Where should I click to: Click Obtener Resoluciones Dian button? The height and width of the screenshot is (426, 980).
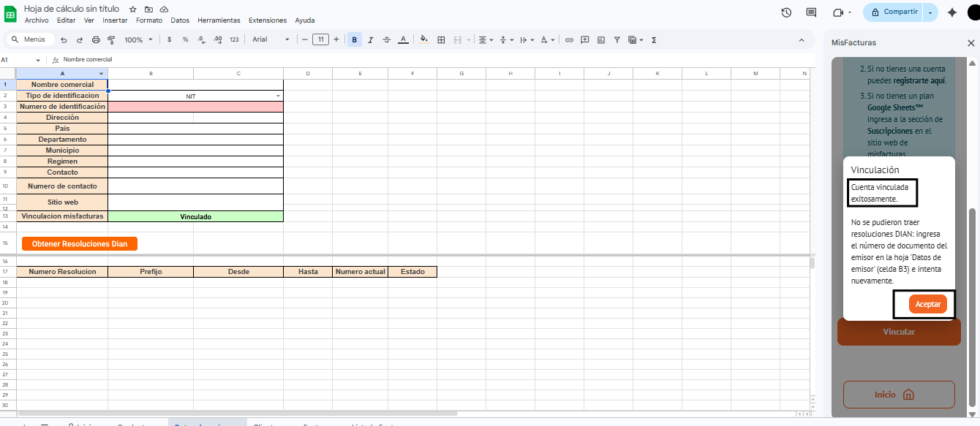(x=80, y=244)
